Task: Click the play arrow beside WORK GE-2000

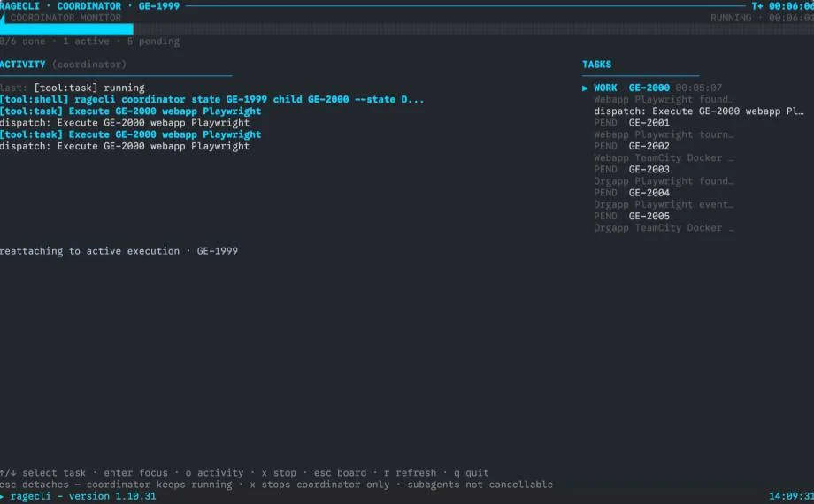Action: click(585, 88)
